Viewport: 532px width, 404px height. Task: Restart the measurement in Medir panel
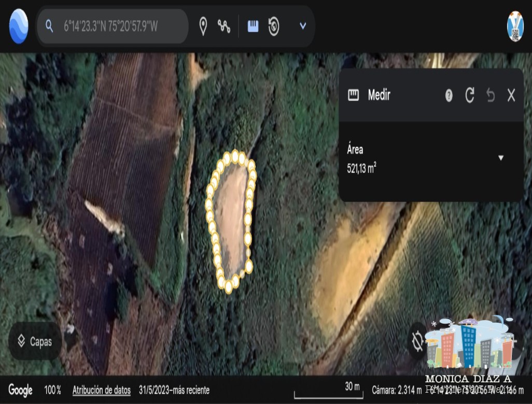[x=470, y=95]
